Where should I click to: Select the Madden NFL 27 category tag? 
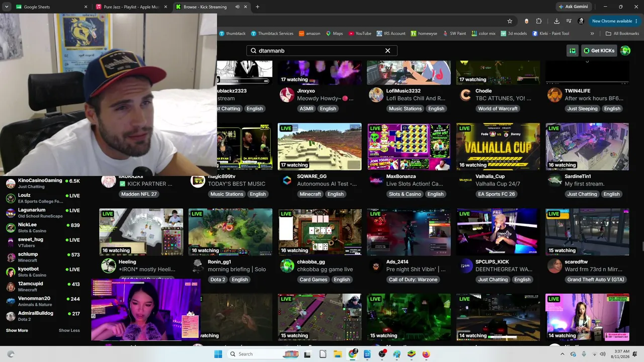139,194
